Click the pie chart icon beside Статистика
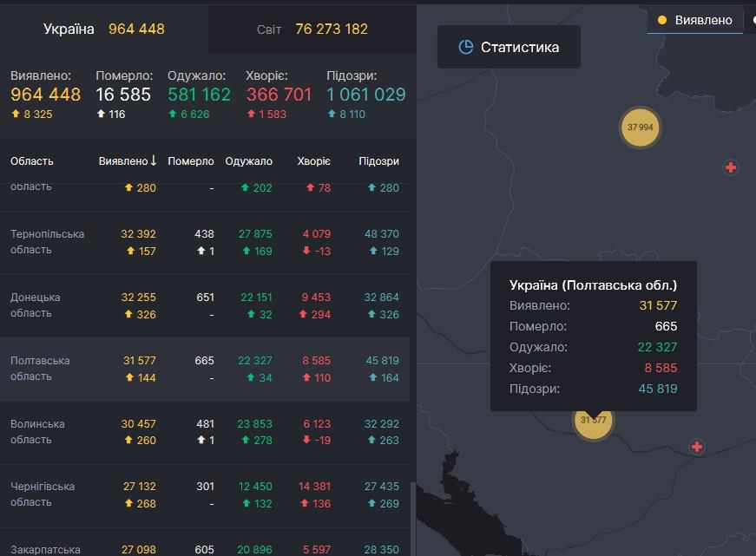Viewport: 756px width, 556px height. click(x=465, y=47)
